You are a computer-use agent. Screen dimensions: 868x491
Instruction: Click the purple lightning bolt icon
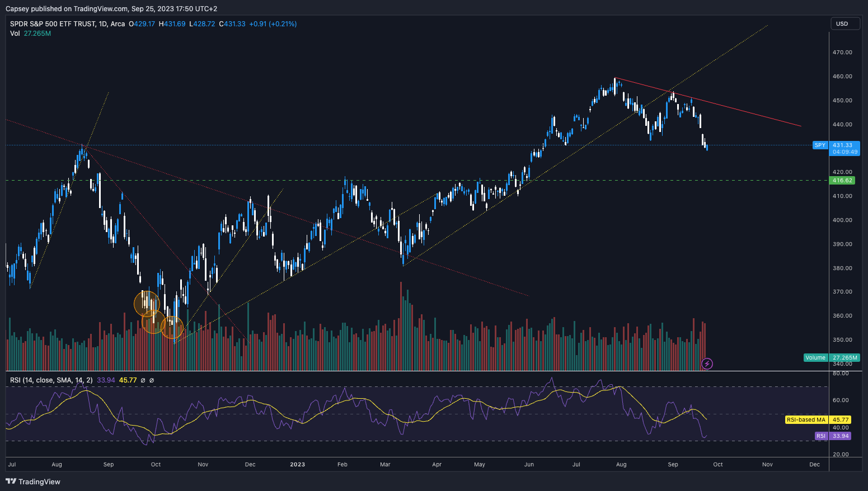click(707, 364)
